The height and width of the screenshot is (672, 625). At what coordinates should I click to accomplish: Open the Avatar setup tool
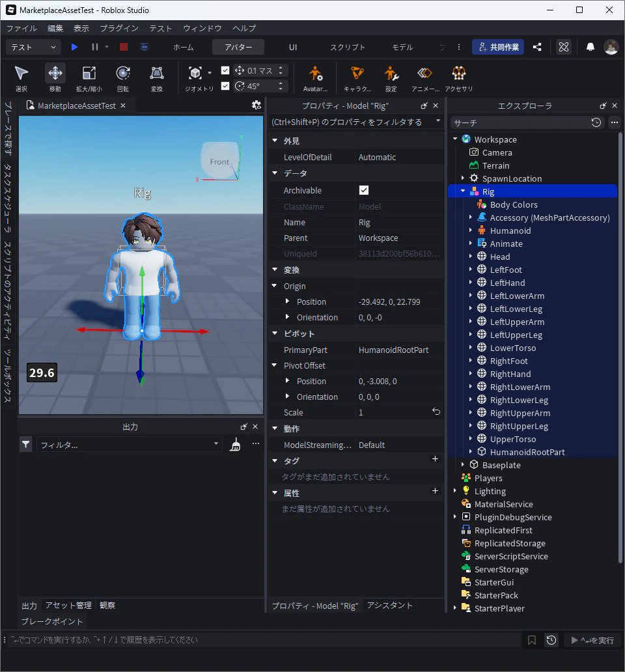point(315,78)
